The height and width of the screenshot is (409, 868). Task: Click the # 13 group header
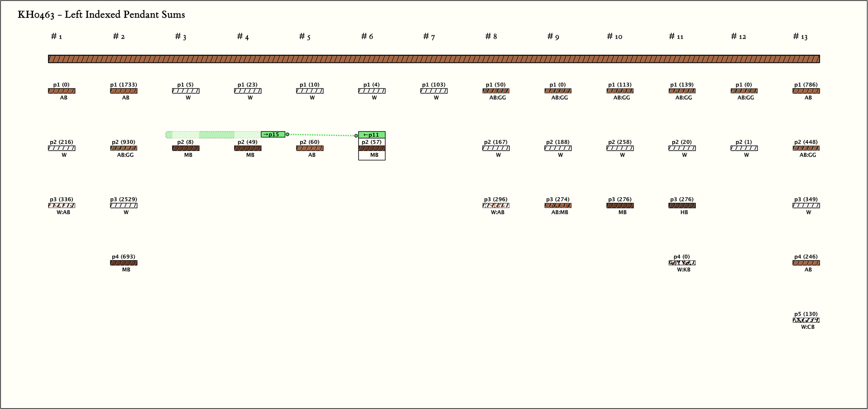[800, 36]
